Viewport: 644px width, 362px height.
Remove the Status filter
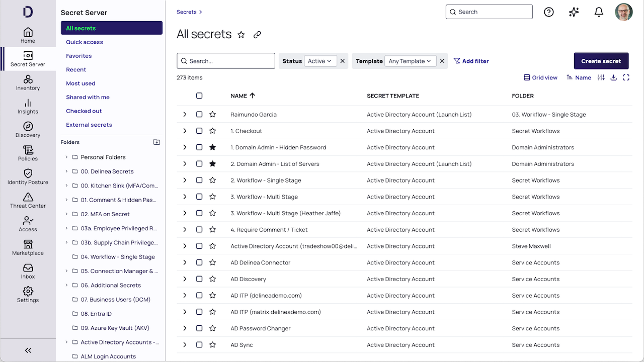(343, 61)
